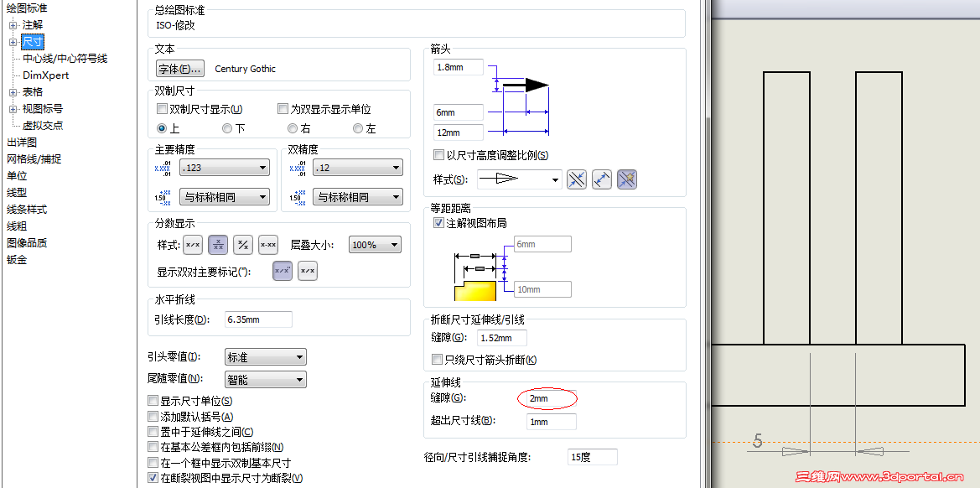Click the 引线长度 6.35mm field

[258, 319]
